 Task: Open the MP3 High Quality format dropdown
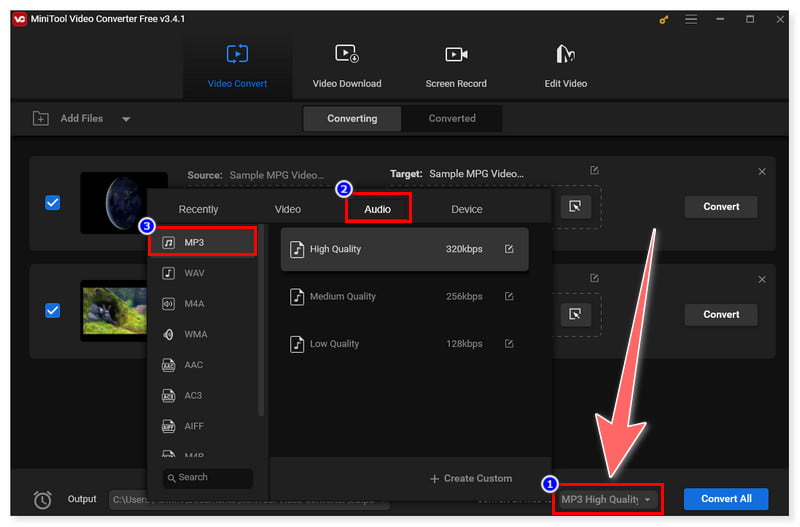coord(606,499)
